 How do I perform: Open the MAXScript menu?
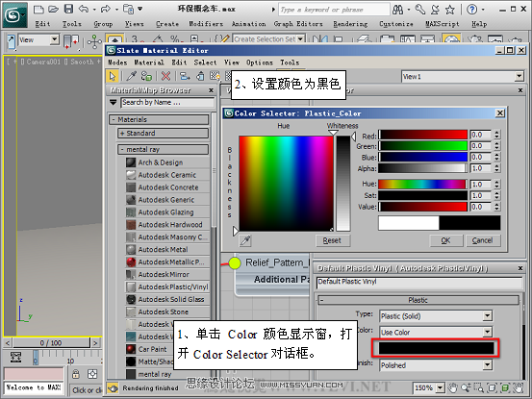click(443, 24)
